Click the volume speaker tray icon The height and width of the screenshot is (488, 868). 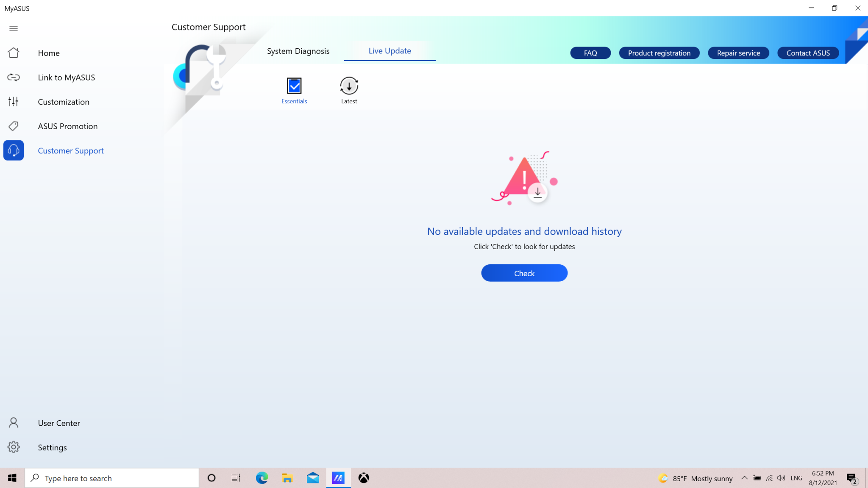point(781,478)
